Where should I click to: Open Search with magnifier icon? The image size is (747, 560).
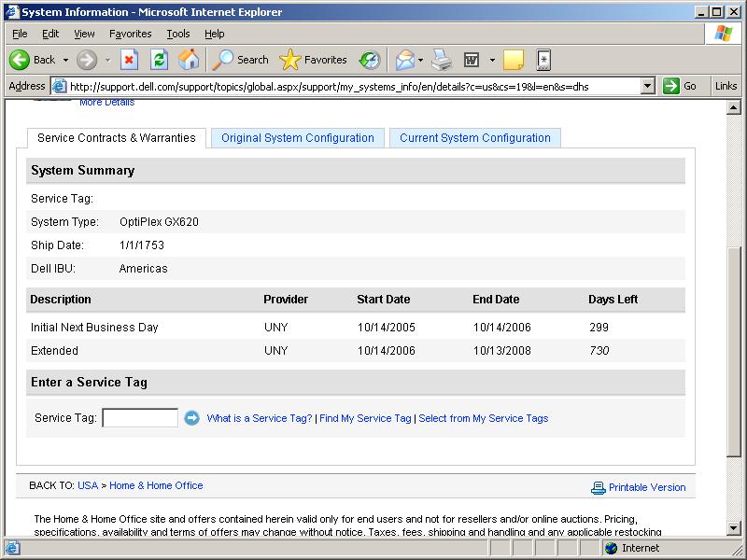pos(222,60)
